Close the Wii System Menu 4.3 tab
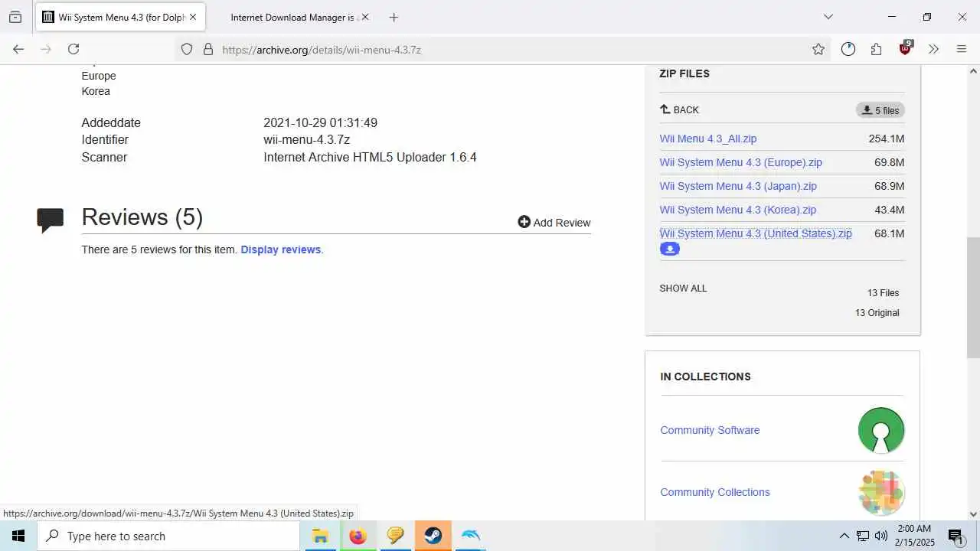 pyautogui.click(x=193, y=17)
